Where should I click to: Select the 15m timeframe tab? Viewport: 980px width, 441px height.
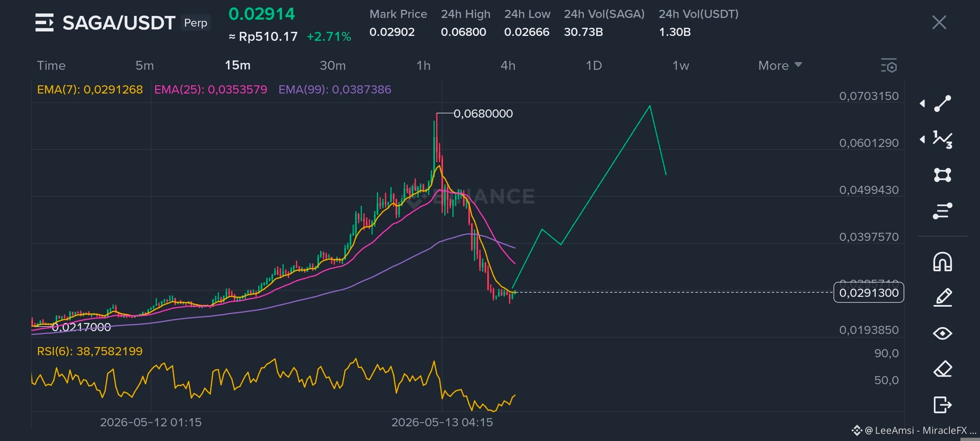(238, 65)
